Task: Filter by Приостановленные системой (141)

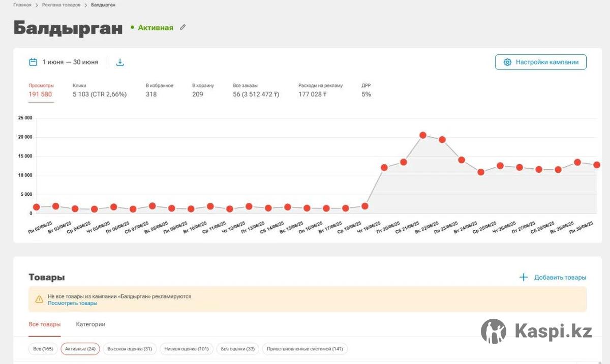Action: point(305,349)
